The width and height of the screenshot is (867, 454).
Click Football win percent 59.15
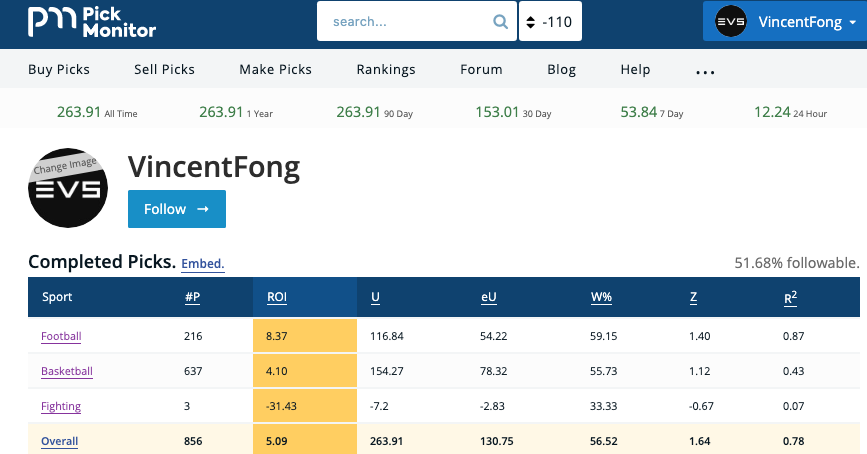(603, 336)
